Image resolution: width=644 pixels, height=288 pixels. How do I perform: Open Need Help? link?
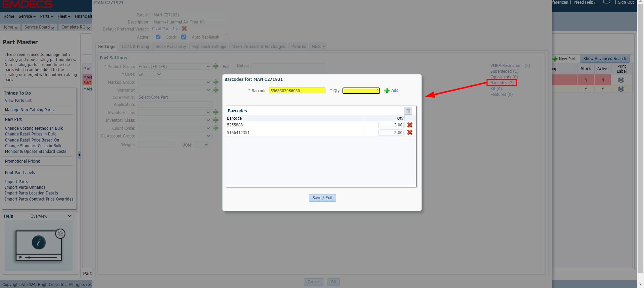585,2
